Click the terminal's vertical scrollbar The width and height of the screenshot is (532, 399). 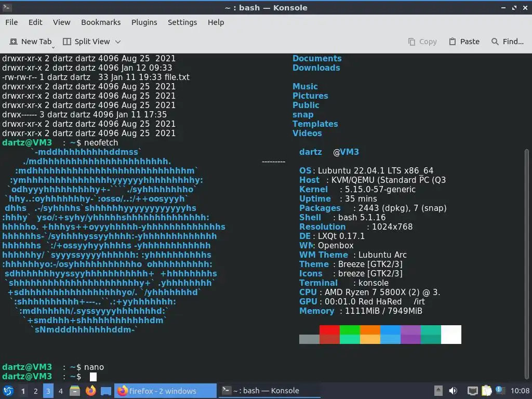point(527,264)
